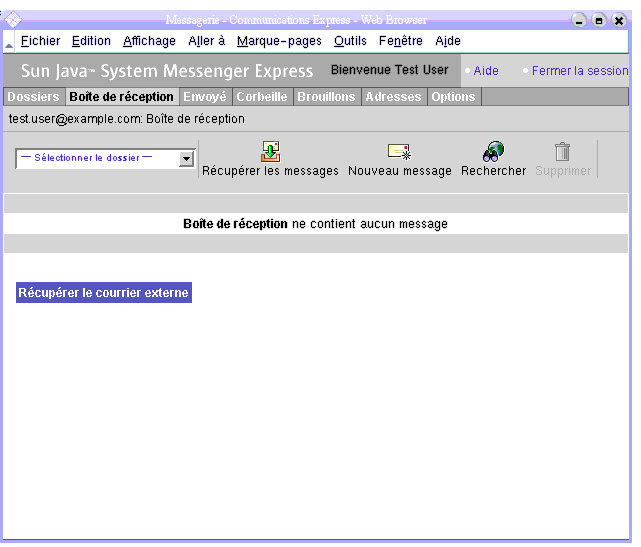Screen dimensions: 641x547
Task: Click the greyed-out Supprimer label
Action: click(563, 171)
